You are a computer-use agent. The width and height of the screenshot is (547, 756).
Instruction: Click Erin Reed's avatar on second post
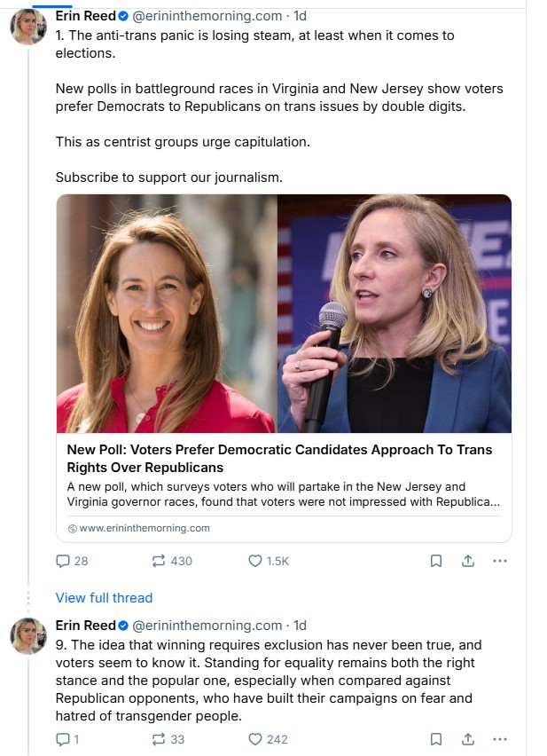[x=28, y=636]
